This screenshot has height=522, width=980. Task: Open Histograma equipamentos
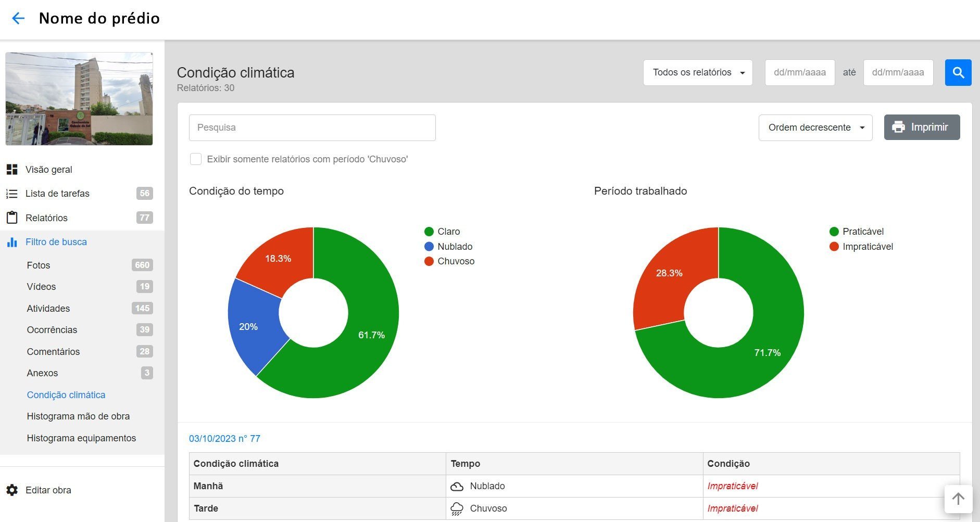(x=81, y=438)
